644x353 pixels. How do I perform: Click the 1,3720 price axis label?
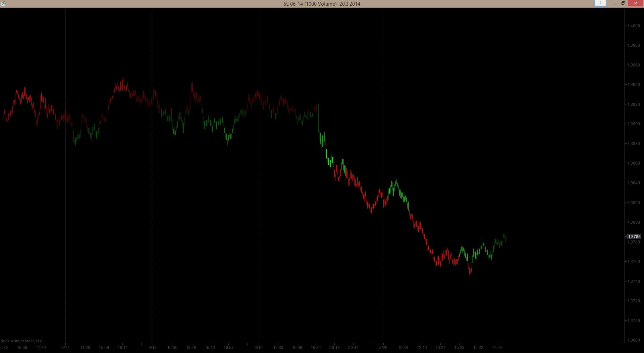click(x=634, y=301)
